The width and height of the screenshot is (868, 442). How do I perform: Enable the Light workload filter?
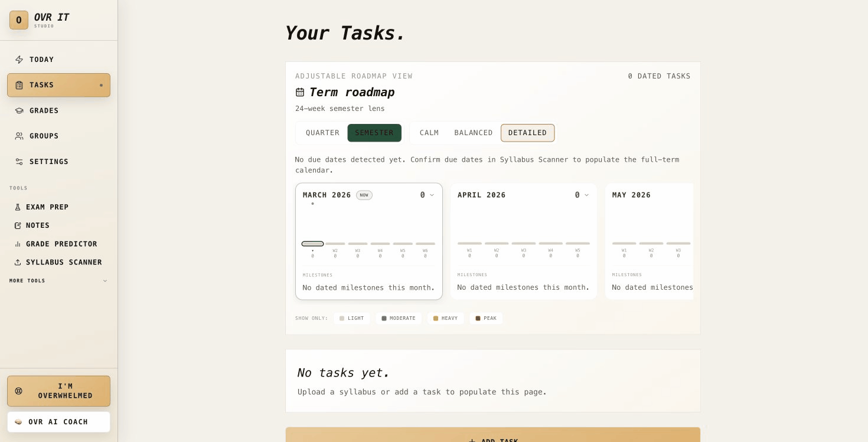click(x=351, y=318)
